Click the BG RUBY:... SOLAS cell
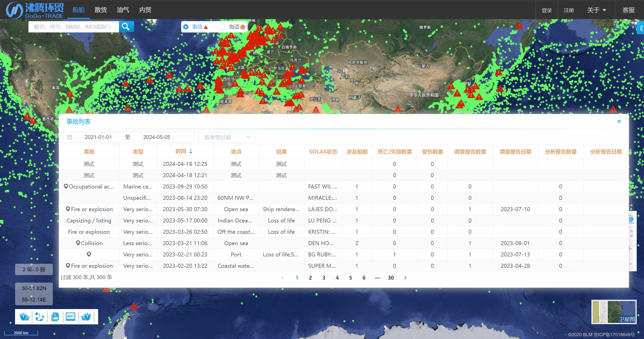 pos(323,254)
